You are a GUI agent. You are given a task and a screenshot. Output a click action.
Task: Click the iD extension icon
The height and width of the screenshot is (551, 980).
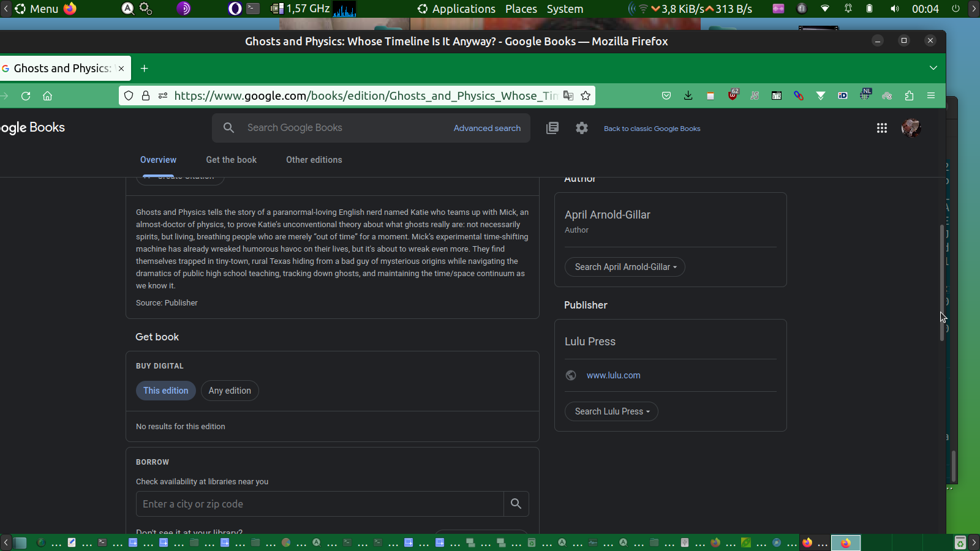(843, 96)
